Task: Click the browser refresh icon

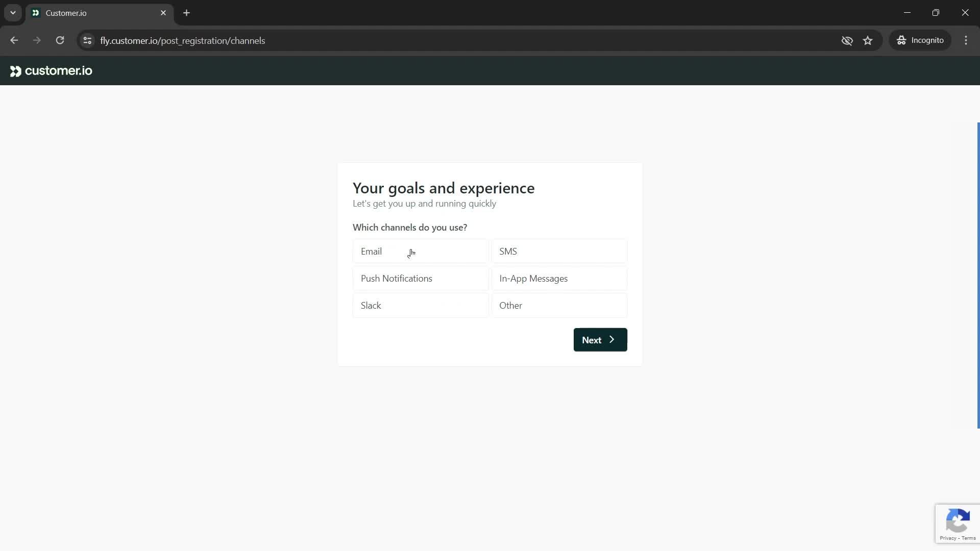Action: (x=60, y=40)
